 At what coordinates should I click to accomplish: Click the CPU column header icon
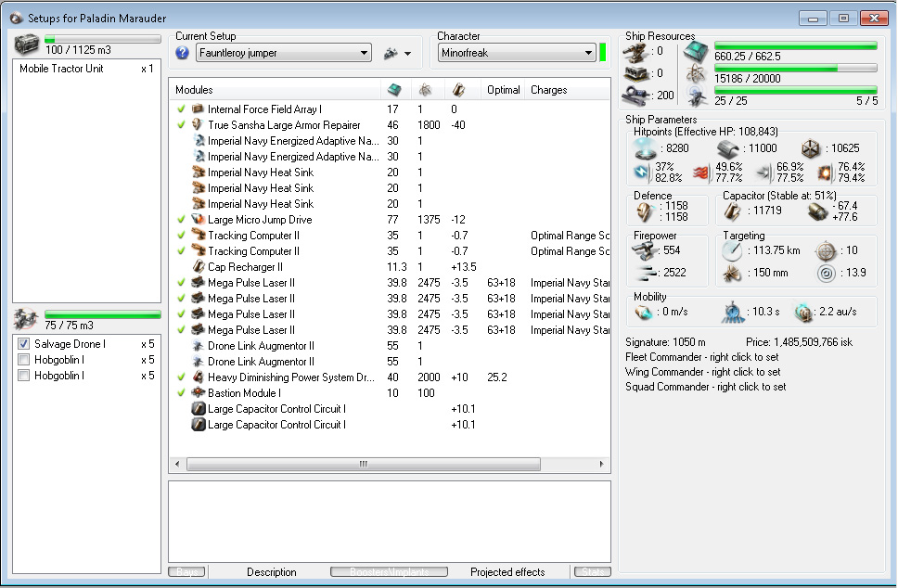coord(394,90)
